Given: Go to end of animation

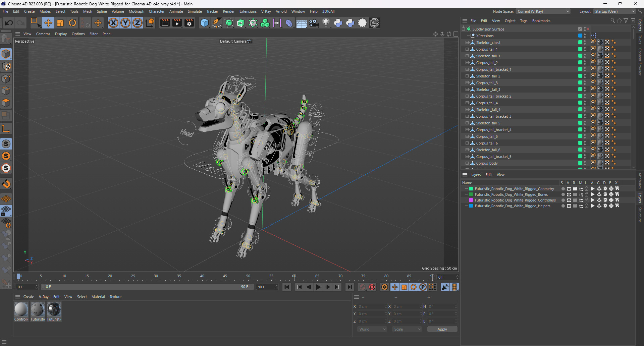Looking at the screenshot, I should point(350,287).
